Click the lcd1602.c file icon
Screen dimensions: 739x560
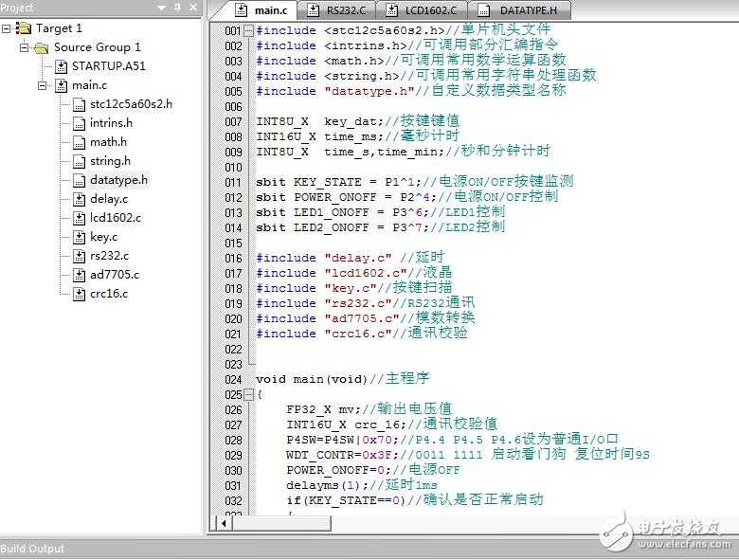coord(79,218)
